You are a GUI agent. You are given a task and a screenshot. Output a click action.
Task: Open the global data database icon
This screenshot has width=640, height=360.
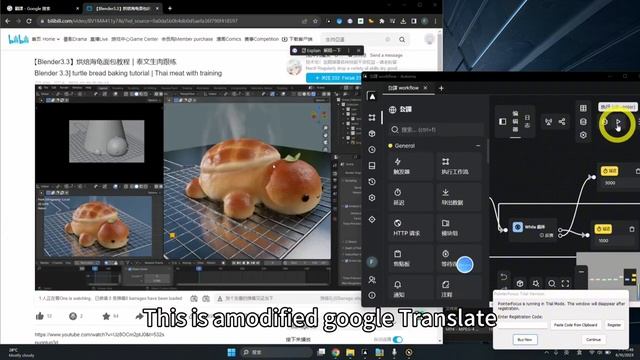click(583, 122)
